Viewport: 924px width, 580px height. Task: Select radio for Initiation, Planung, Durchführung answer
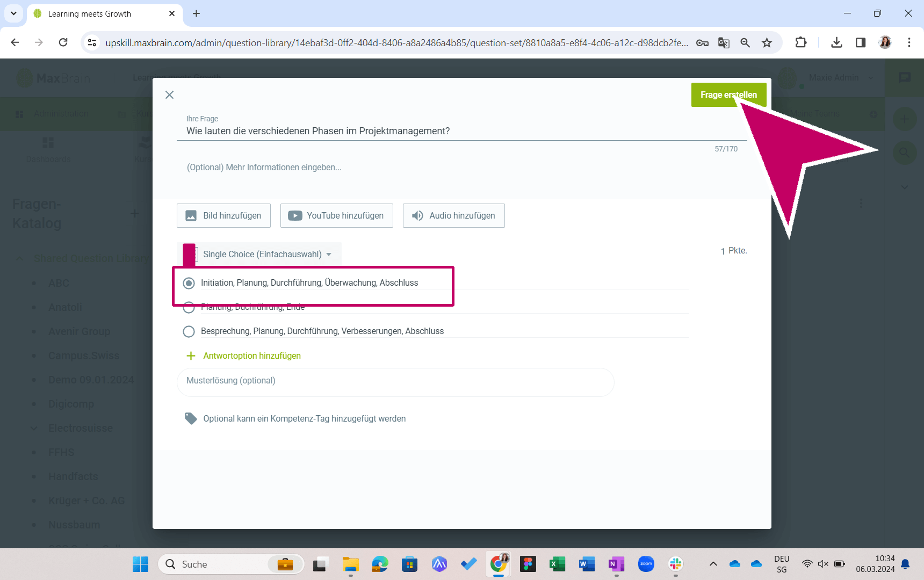189,283
